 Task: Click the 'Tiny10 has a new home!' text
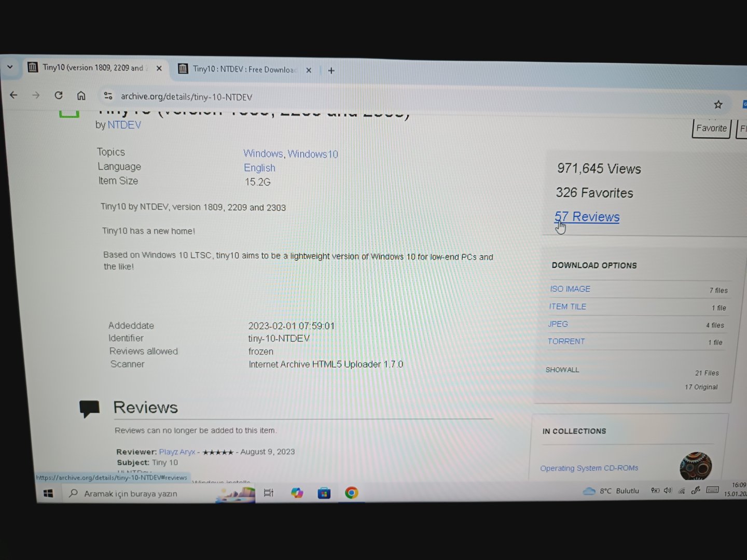(148, 231)
